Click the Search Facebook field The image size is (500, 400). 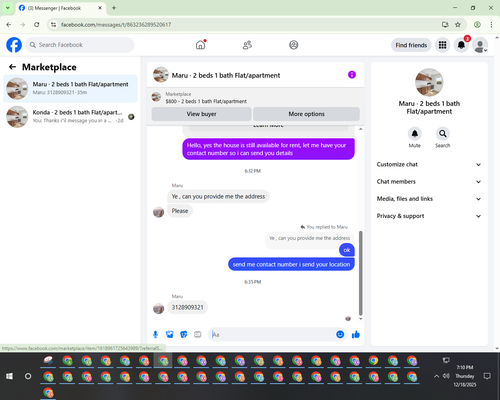pos(80,45)
